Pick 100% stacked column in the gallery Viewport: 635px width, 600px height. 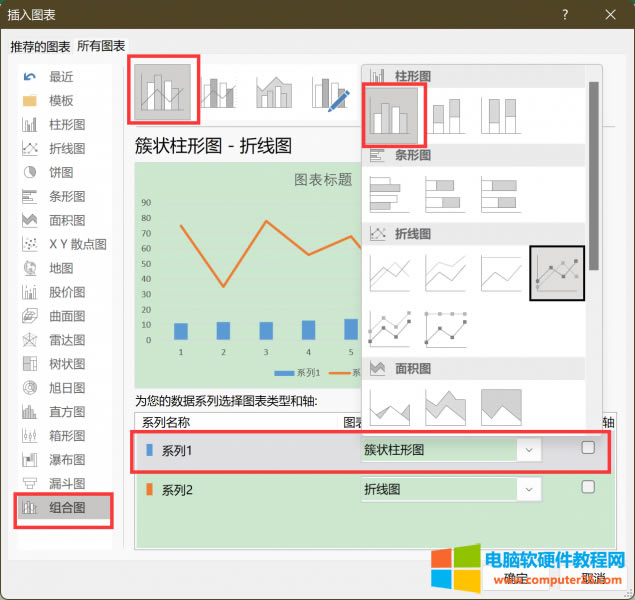(501, 115)
